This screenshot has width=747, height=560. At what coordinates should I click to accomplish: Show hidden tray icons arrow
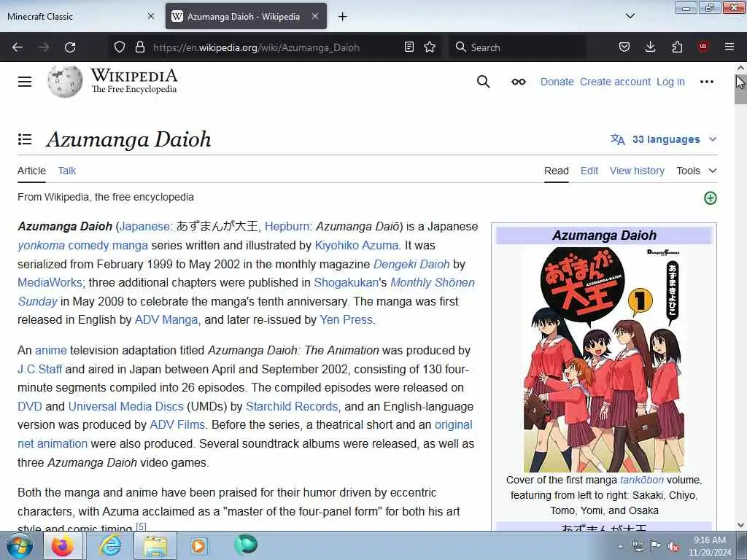(x=620, y=547)
